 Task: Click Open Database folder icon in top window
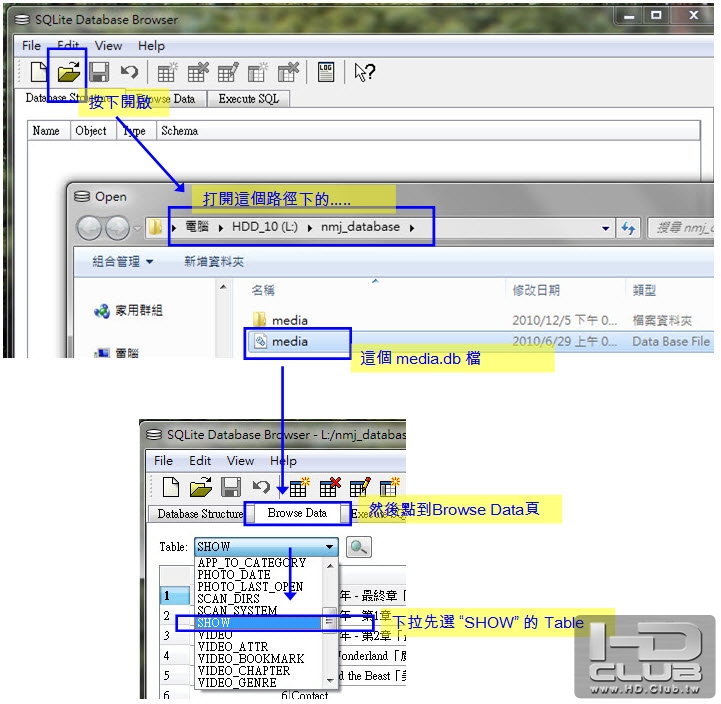(x=69, y=72)
